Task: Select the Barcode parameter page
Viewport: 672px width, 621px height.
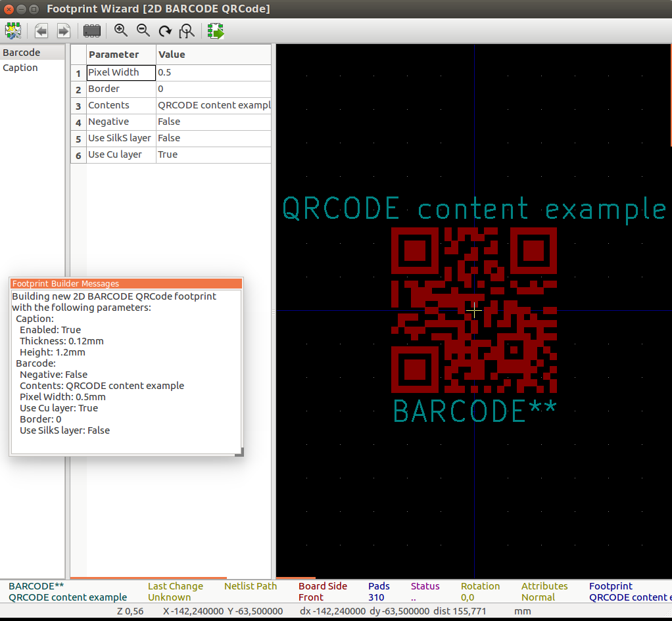Action: point(22,53)
